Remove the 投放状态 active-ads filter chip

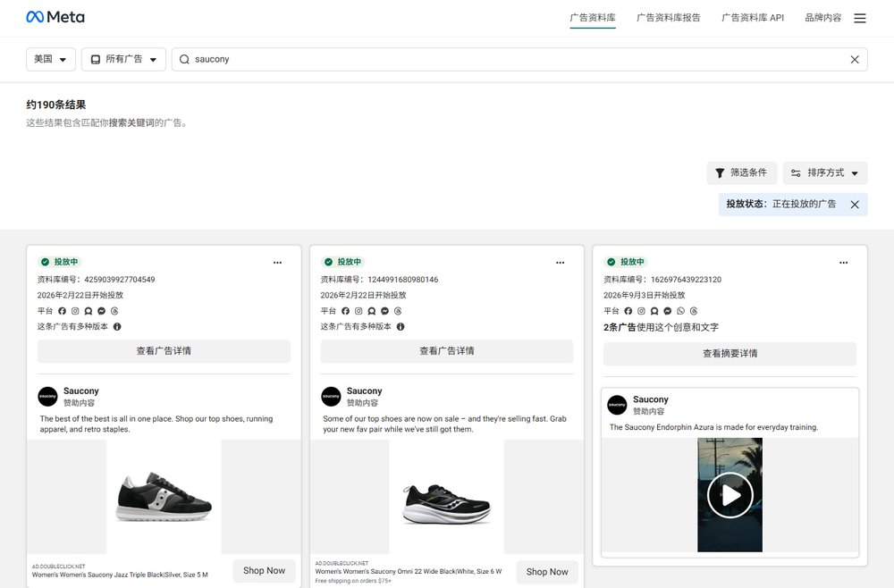(x=854, y=205)
